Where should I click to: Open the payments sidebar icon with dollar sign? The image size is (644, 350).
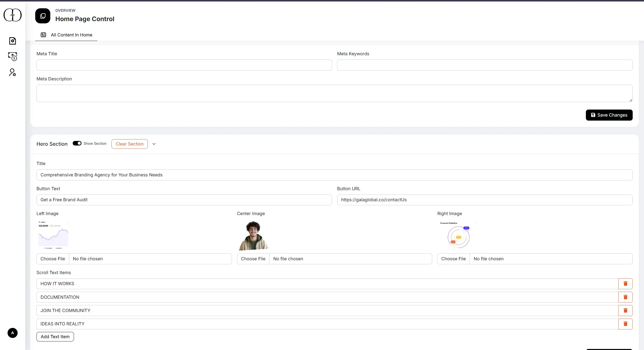click(13, 57)
